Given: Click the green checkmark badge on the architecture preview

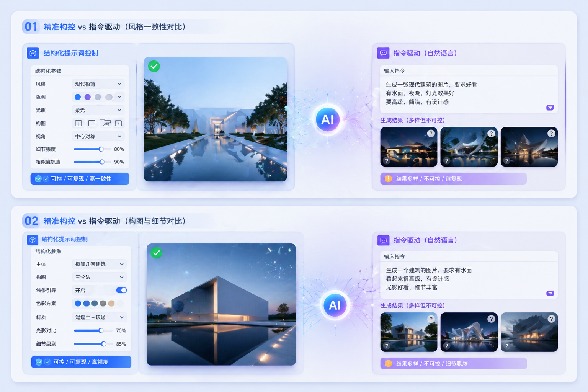Looking at the screenshot, I should pos(154,66).
